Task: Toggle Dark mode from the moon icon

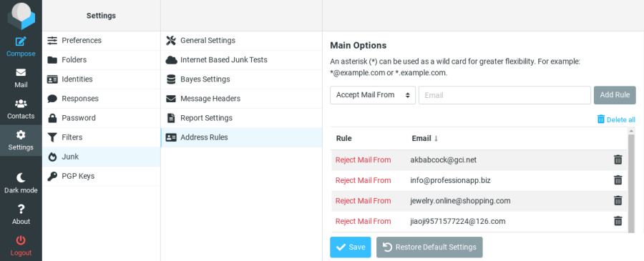Action: coord(21,177)
